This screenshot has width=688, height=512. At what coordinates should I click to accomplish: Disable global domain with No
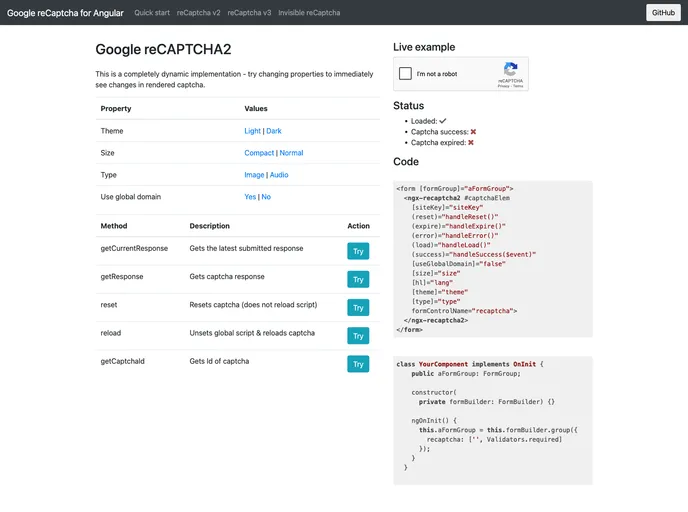266,197
